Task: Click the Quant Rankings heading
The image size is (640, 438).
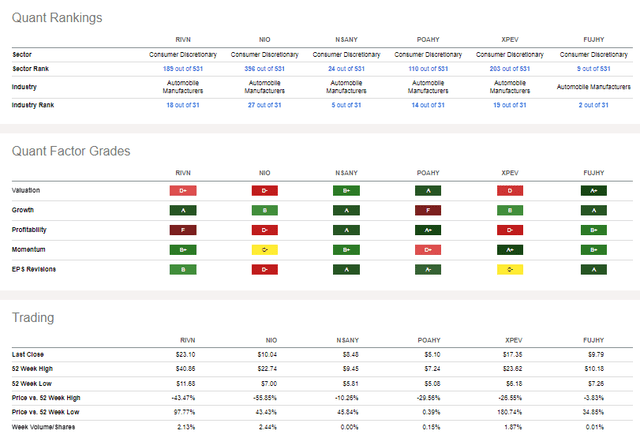Action: (x=57, y=18)
